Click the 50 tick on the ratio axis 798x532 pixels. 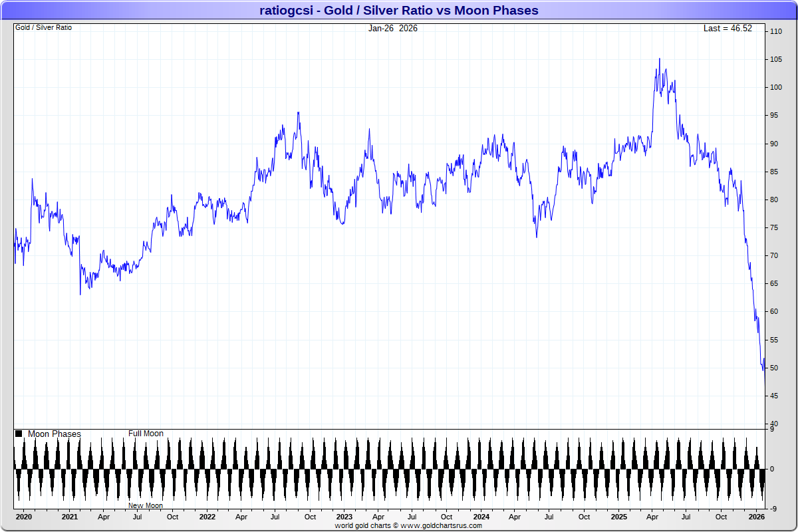coord(774,368)
